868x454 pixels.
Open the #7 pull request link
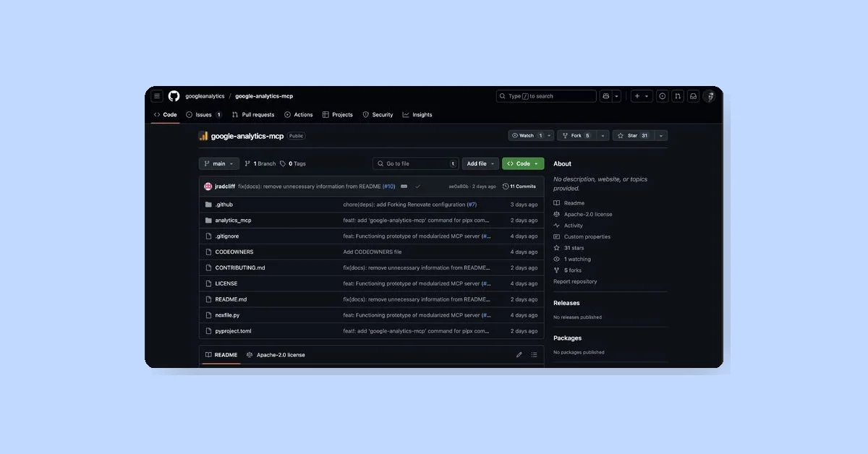472,205
